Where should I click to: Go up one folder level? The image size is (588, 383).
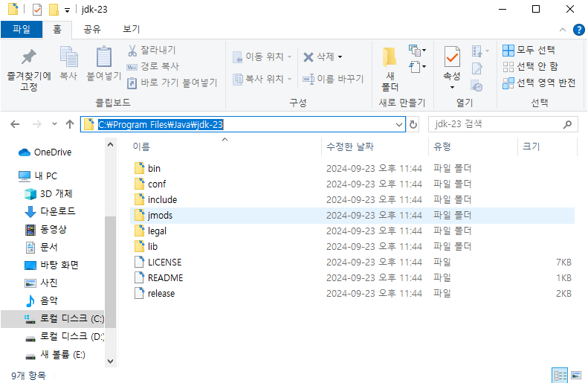click(x=70, y=124)
